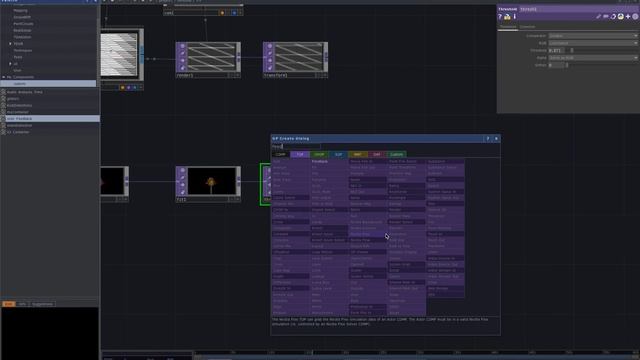This screenshot has height=360, width=640.
Task: Expand the UI folder in palette tree
Action: (x=10, y=64)
